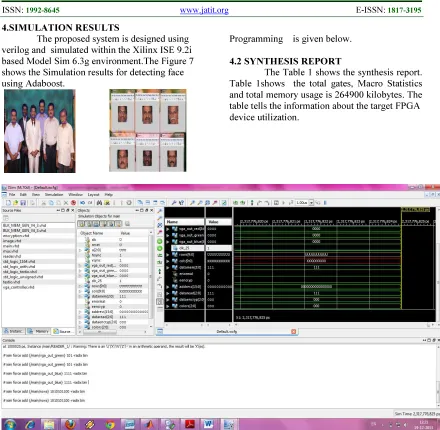Switch to the Memory tab
The height and width of the screenshot is (430, 440).
click(x=39, y=331)
